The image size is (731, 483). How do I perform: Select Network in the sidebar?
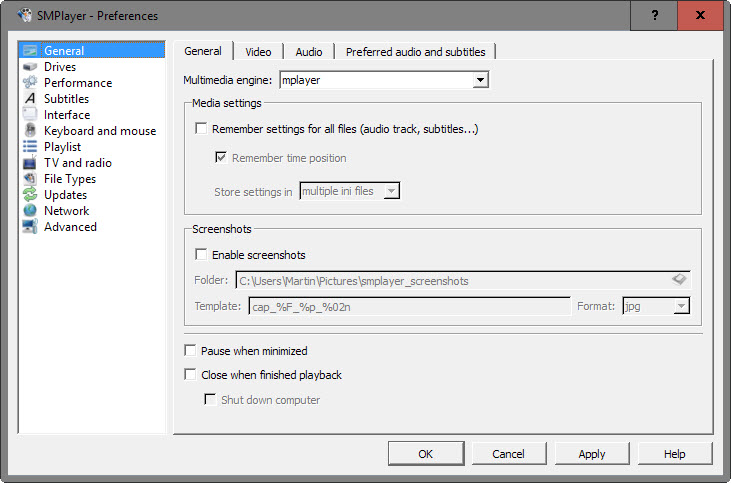67,210
